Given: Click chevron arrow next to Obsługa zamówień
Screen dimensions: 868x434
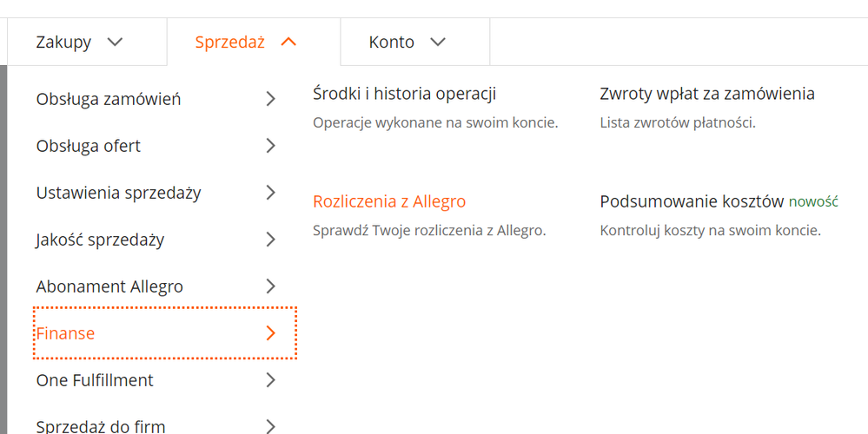Looking at the screenshot, I should pos(270,99).
